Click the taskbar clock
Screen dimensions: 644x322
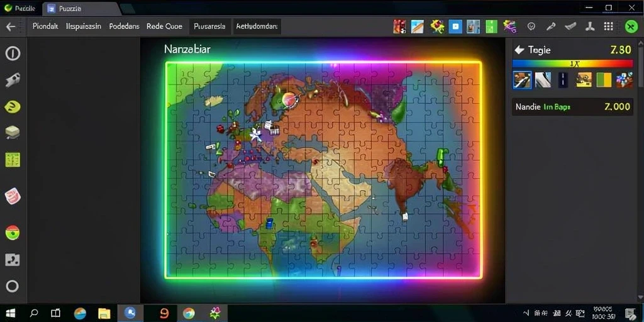[x=603, y=313]
